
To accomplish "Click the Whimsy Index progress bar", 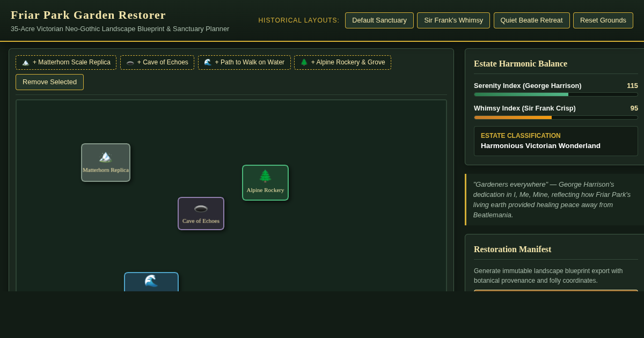I will 556,117.
